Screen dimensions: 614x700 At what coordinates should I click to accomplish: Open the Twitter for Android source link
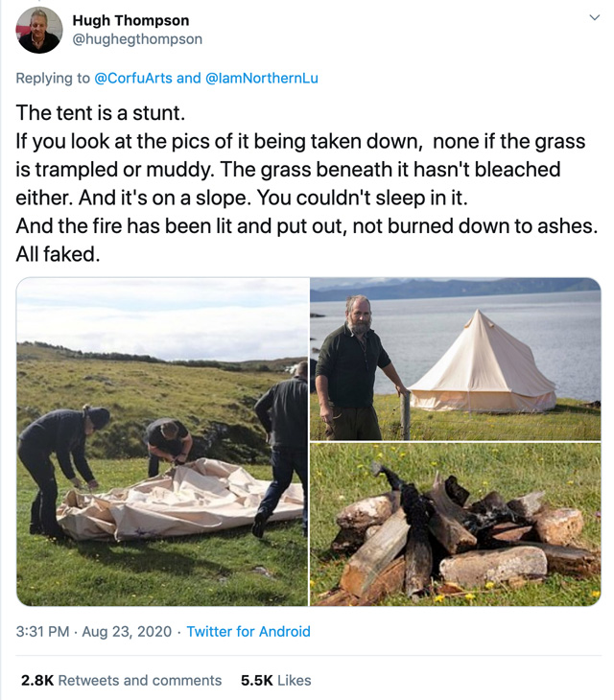[x=248, y=631]
